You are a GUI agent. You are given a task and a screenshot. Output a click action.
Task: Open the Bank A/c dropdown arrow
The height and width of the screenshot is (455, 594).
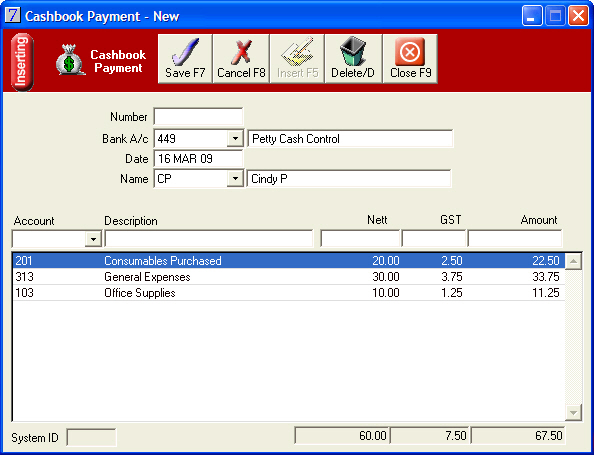(235, 139)
